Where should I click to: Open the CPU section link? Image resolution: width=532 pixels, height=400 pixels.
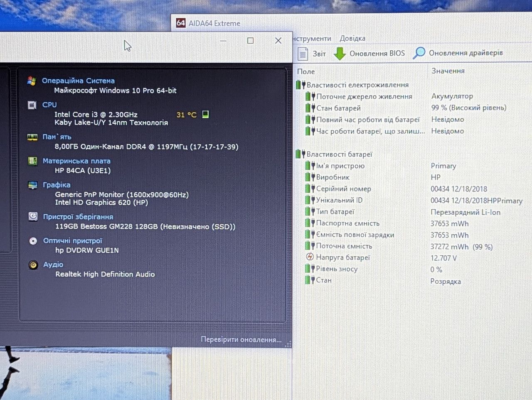click(x=49, y=105)
